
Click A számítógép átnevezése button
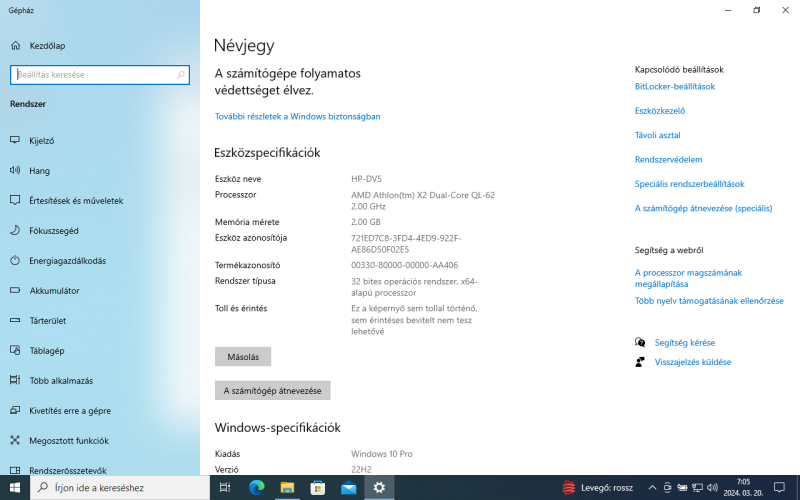click(x=272, y=390)
